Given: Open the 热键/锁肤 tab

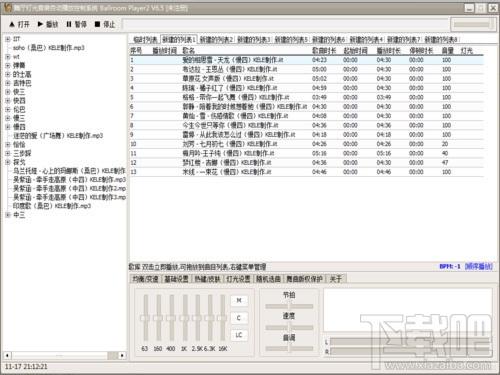Looking at the screenshot, I should 207,279.
